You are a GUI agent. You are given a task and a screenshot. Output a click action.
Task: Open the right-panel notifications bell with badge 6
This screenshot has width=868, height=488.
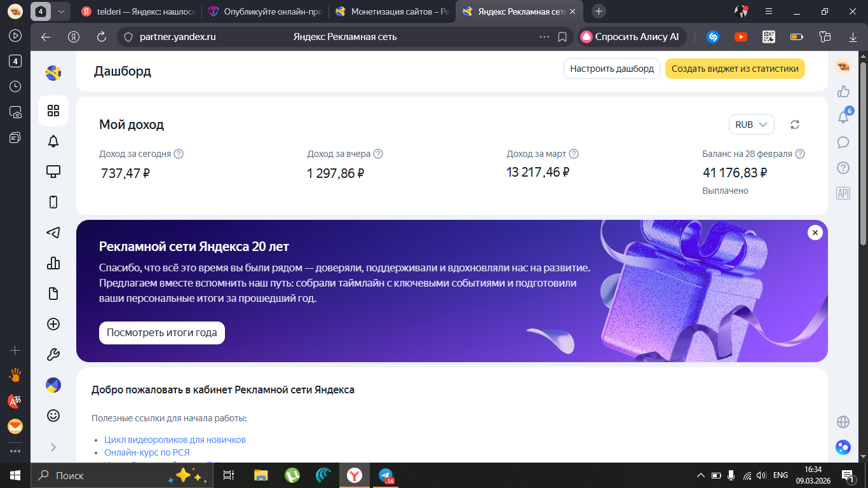coord(843,117)
